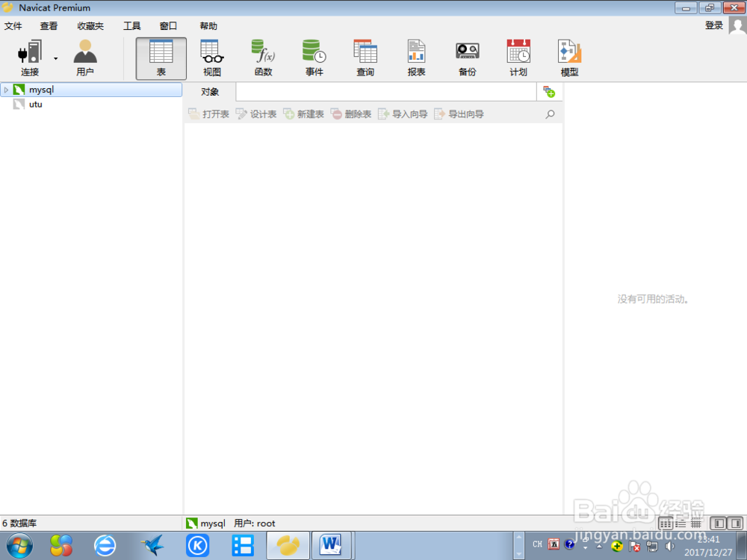
Task: Click the Action Center flag tray icon
Action: tap(634, 547)
